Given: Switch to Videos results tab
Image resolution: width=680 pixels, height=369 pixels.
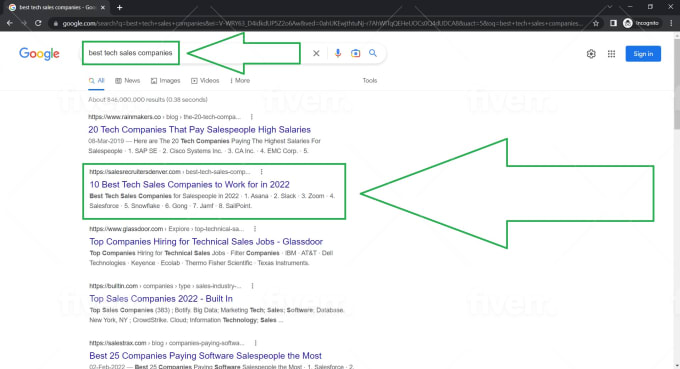Looking at the screenshot, I should point(205,81).
